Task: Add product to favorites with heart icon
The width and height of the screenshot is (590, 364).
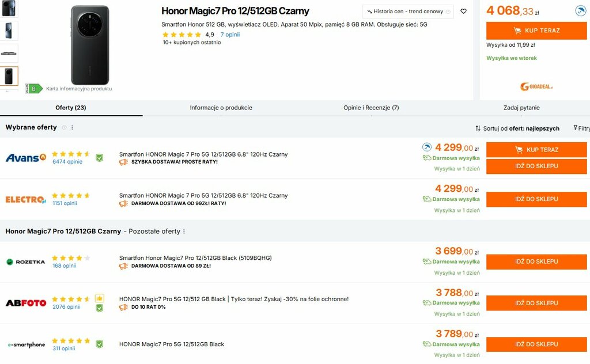Action: click(x=463, y=12)
